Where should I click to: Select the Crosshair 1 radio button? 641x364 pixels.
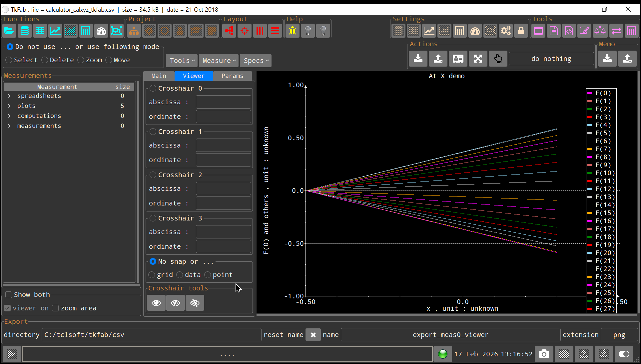click(x=153, y=132)
